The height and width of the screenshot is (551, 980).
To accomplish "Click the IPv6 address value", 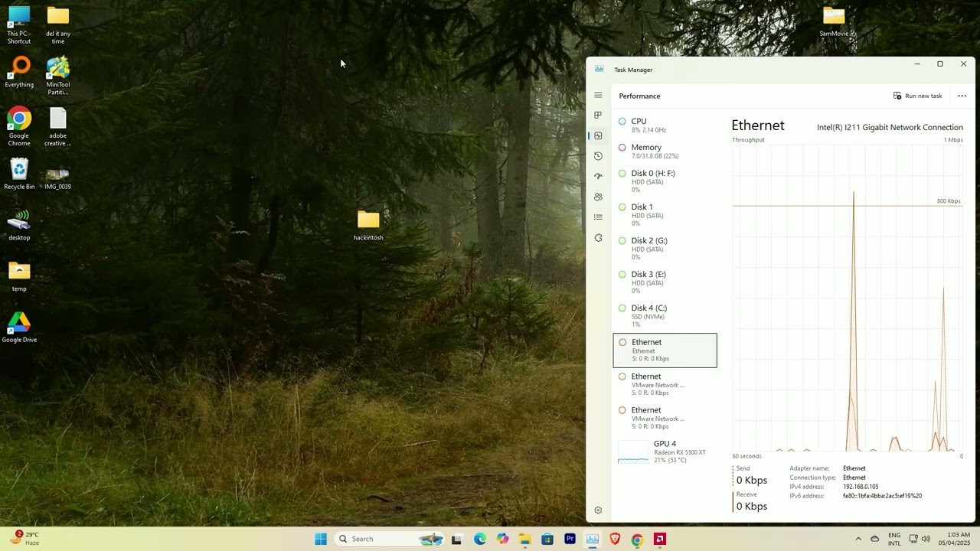I will pos(882,496).
